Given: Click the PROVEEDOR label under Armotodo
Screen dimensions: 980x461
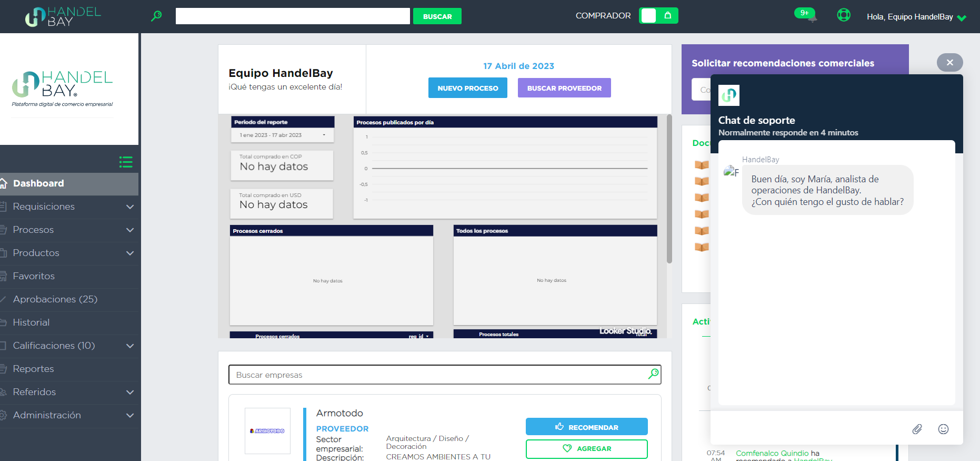Looking at the screenshot, I should click(x=342, y=429).
